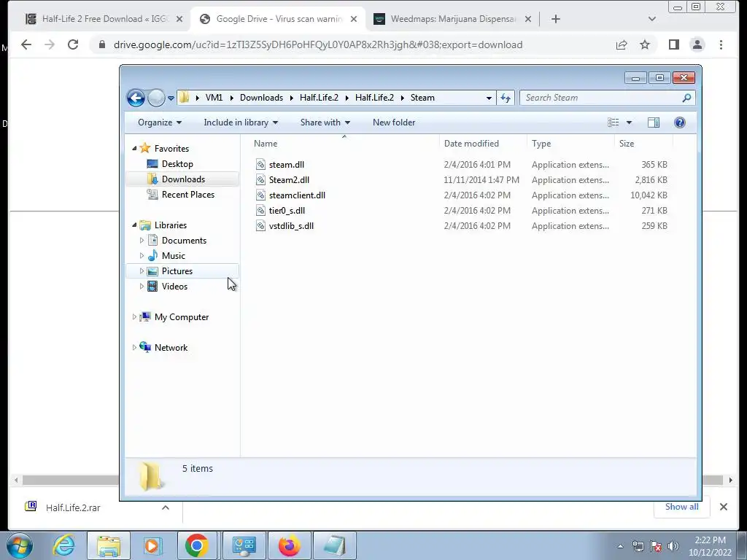The image size is (747, 560).
Task: Open Chrome's three-dot menu
Action: pyautogui.click(x=721, y=44)
